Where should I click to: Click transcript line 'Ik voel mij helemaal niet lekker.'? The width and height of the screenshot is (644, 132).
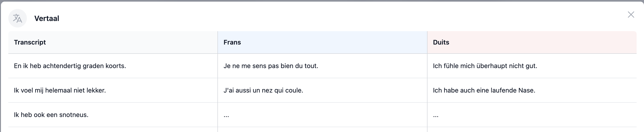[x=60, y=90]
